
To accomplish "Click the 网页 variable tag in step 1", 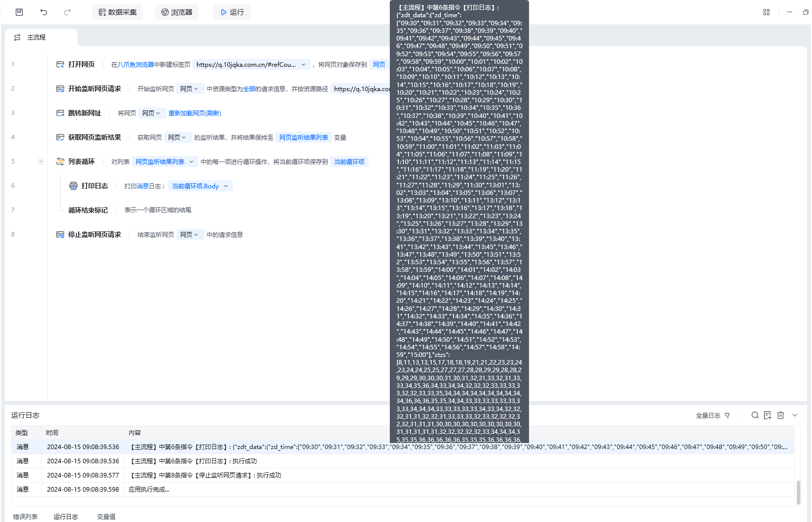I will [x=379, y=64].
